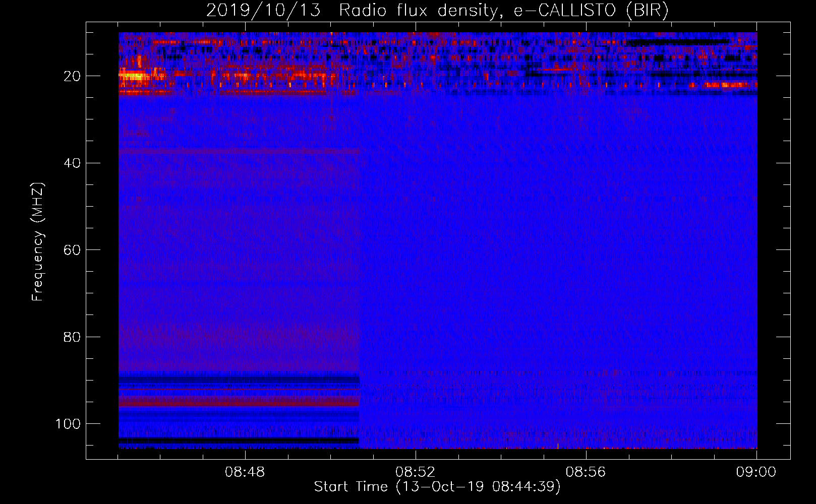816x504 pixels.
Task: Click the frequency tick label 40
Action: click(72, 163)
